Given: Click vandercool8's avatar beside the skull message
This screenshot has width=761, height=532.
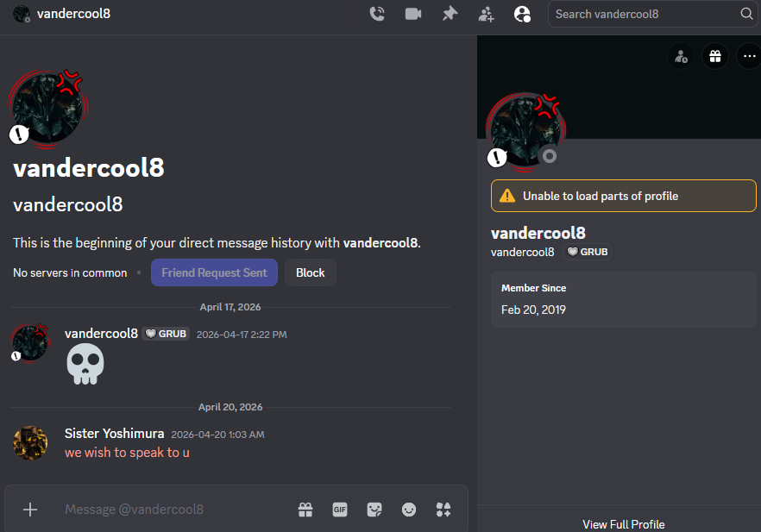Looking at the screenshot, I should pyautogui.click(x=30, y=343).
